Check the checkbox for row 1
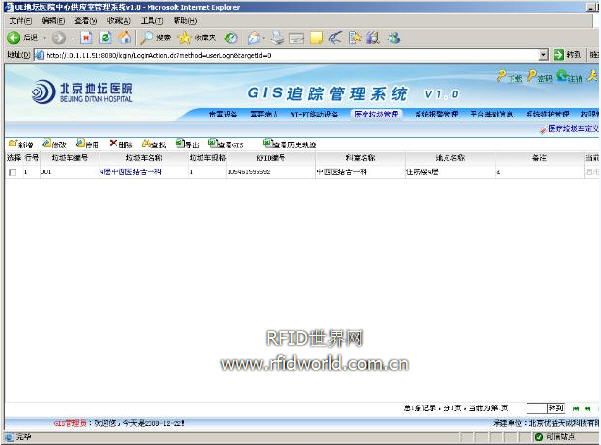601x445 pixels. [x=12, y=173]
